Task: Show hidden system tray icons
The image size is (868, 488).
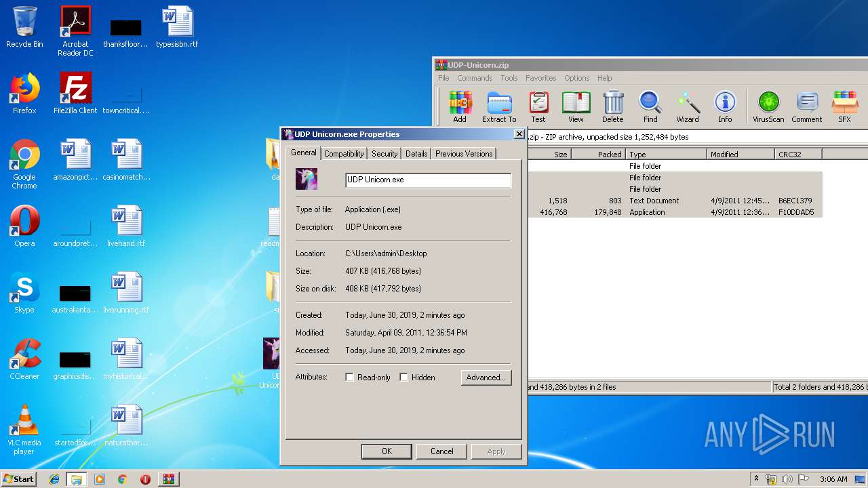Action: click(756, 479)
